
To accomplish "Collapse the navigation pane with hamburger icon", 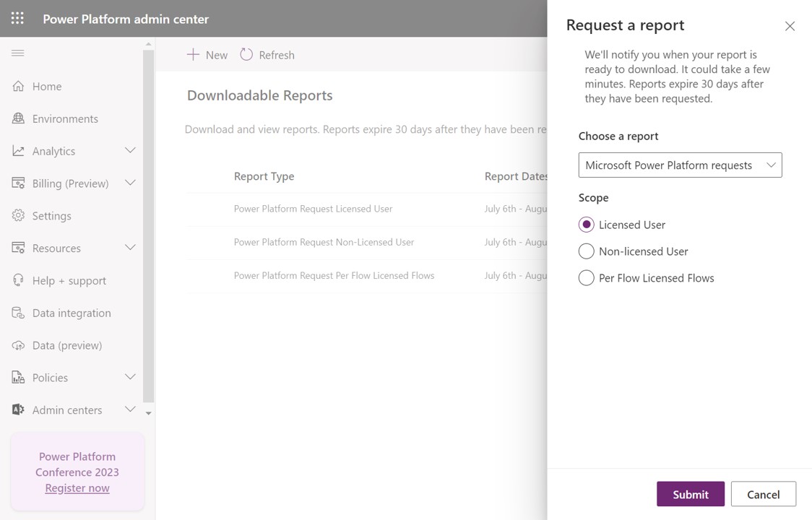I will pos(17,53).
